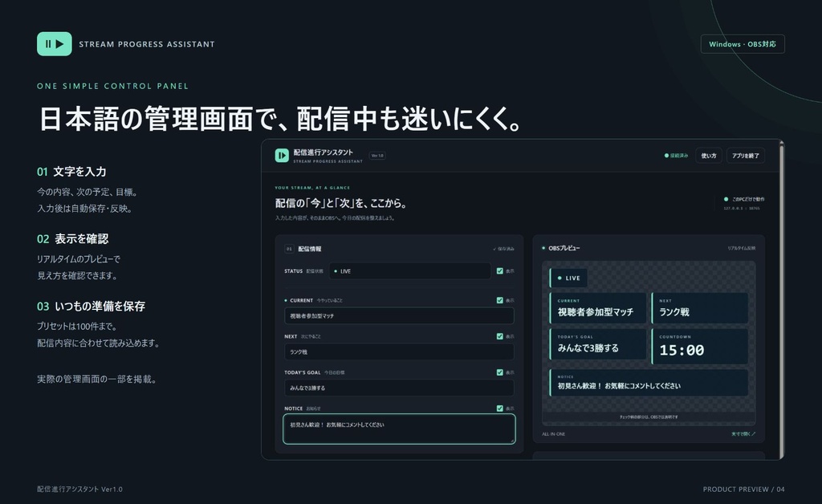Click the NOTICE card in OBS preview

pyautogui.click(x=649, y=383)
